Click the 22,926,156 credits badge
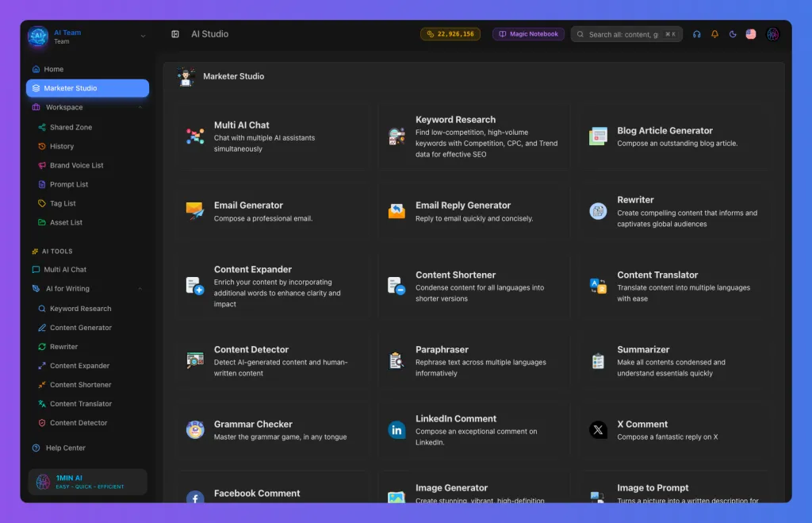The width and height of the screenshot is (812, 523). 450,34
